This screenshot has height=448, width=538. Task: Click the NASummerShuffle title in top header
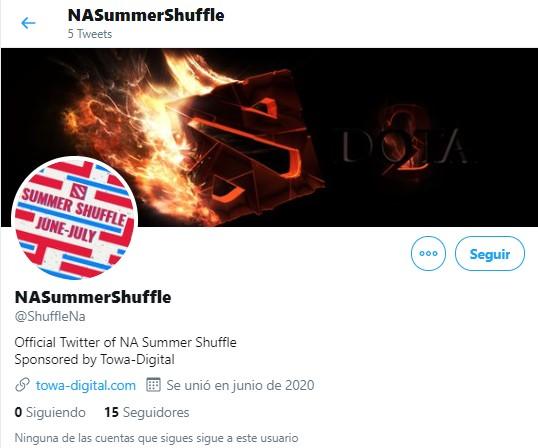click(146, 15)
